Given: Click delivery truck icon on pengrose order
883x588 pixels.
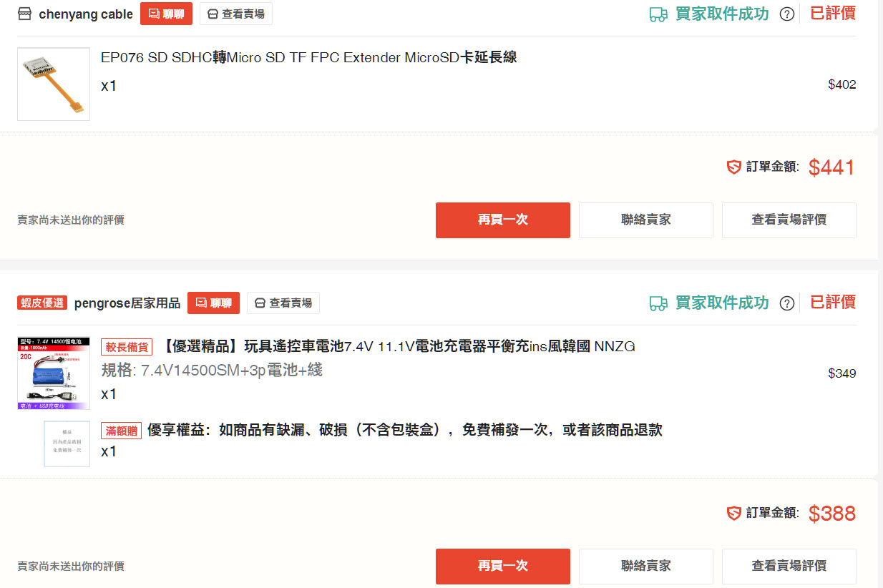Looking at the screenshot, I should 658,303.
